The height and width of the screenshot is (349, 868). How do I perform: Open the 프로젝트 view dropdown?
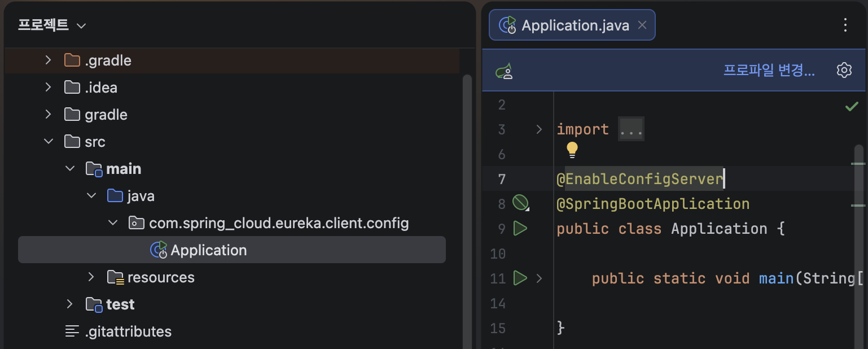[81, 26]
